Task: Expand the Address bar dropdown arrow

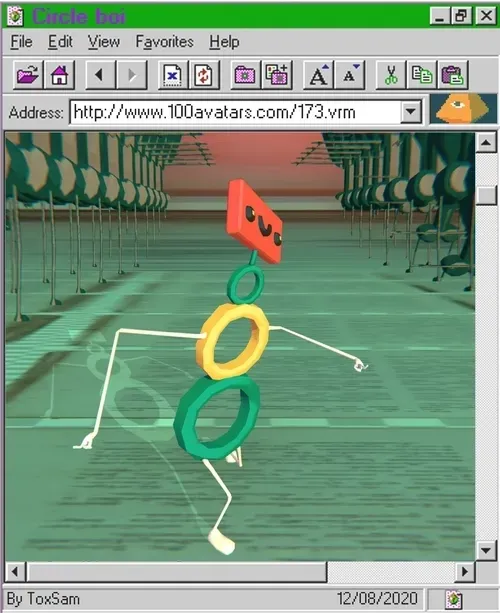Action: 410,112
